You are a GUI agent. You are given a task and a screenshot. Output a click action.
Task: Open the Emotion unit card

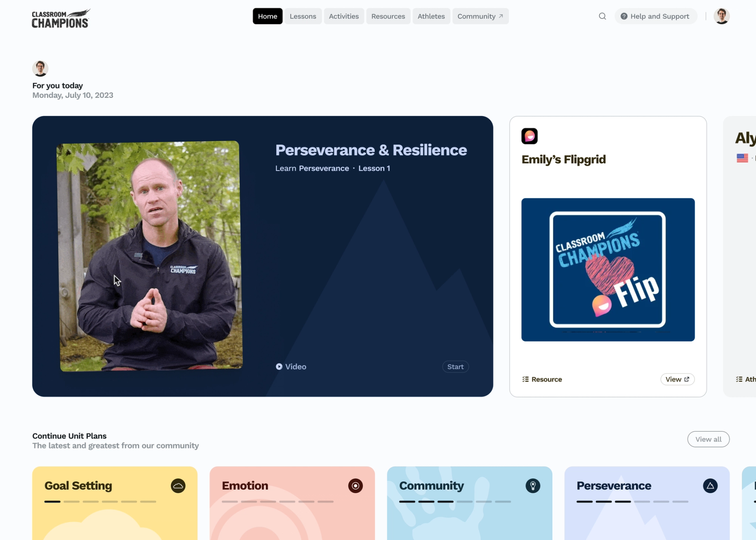coord(292,503)
